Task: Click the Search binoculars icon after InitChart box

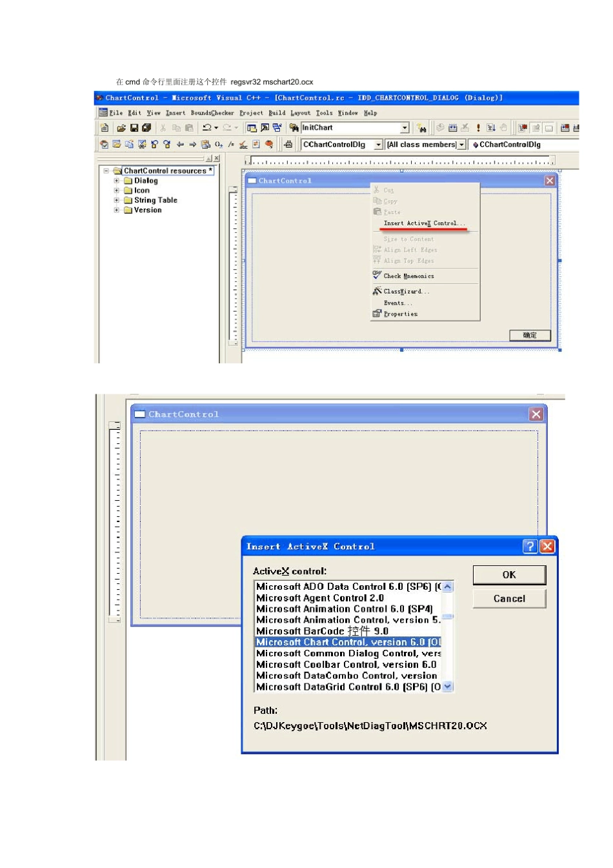Action: pos(422,128)
